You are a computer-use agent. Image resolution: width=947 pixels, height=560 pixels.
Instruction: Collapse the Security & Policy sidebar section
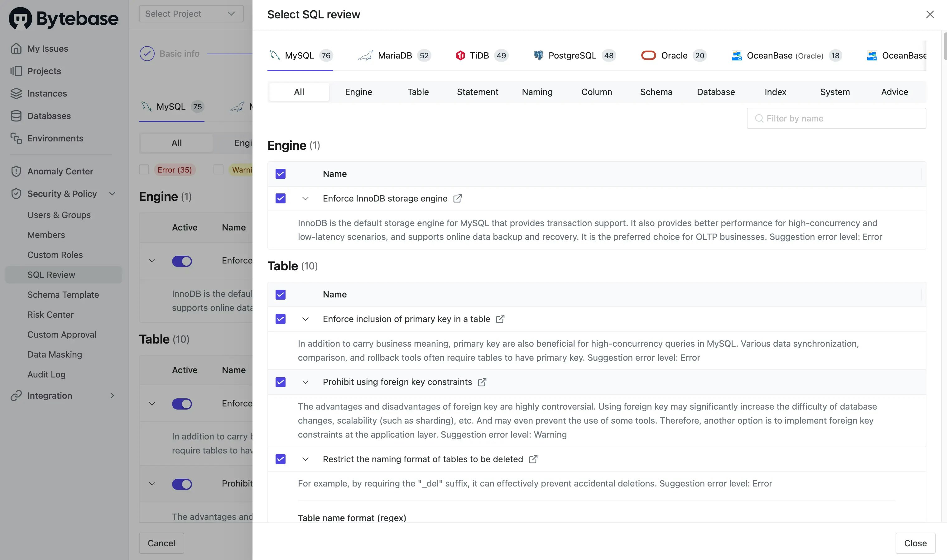click(112, 194)
